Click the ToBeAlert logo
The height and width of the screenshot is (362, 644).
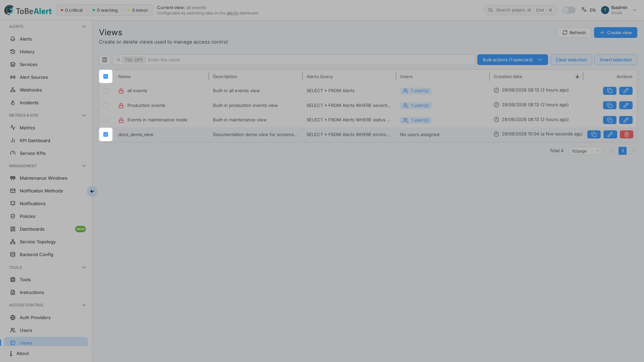click(28, 10)
